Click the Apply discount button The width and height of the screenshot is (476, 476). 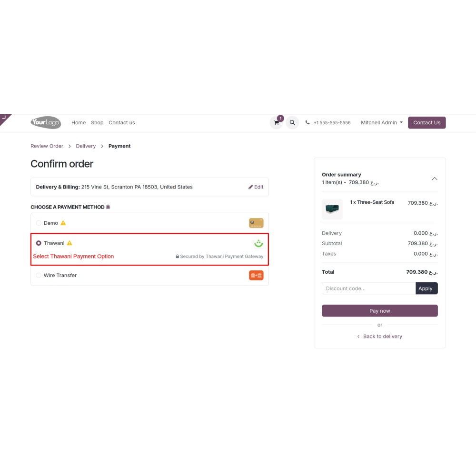point(426,288)
